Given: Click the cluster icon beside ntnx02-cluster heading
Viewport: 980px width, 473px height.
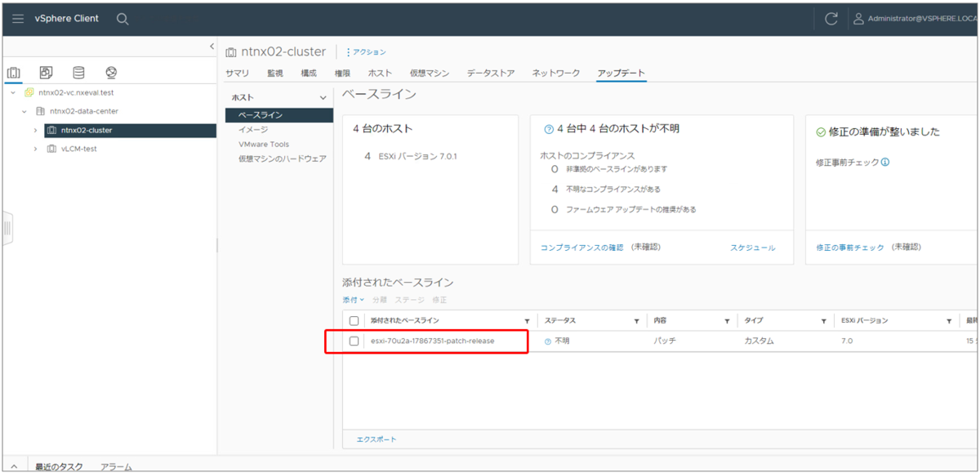Looking at the screenshot, I should [231, 52].
